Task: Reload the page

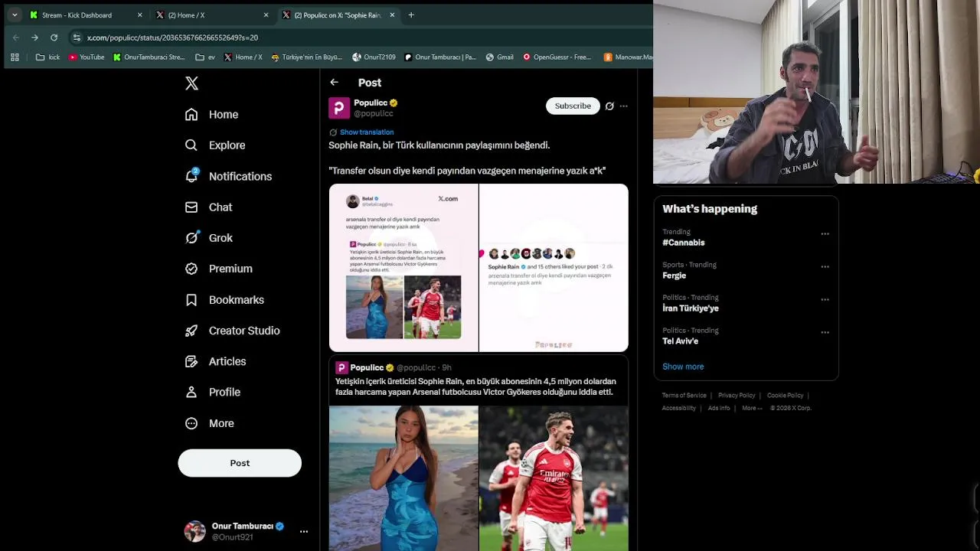Action: click(x=54, y=37)
